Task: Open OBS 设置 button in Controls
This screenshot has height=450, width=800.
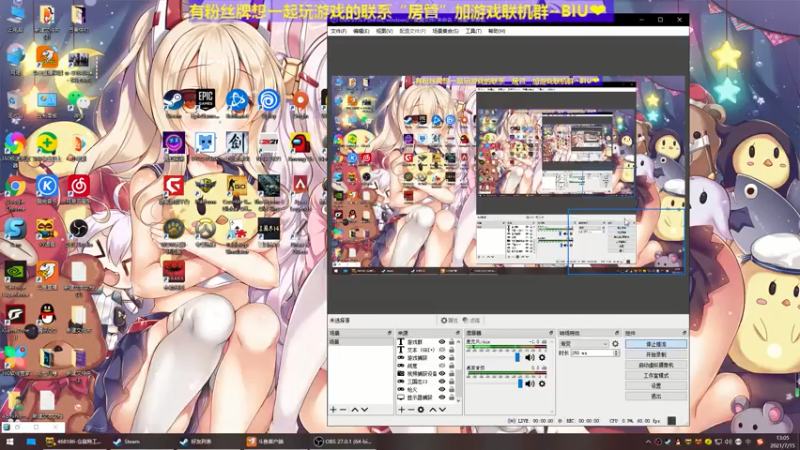Action: tap(656, 386)
